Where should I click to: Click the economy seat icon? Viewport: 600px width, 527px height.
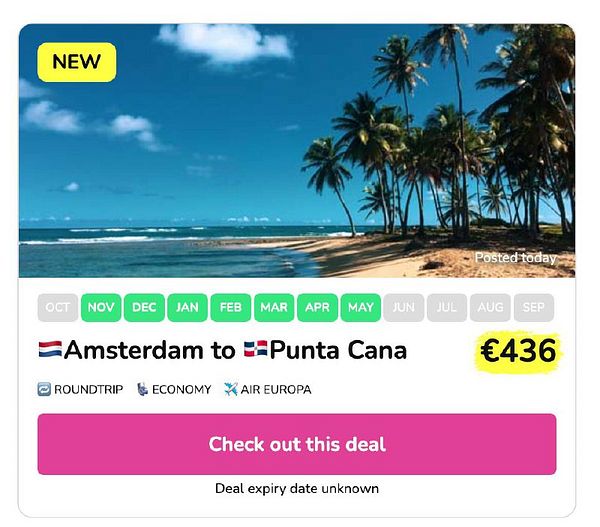[x=142, y=389]
